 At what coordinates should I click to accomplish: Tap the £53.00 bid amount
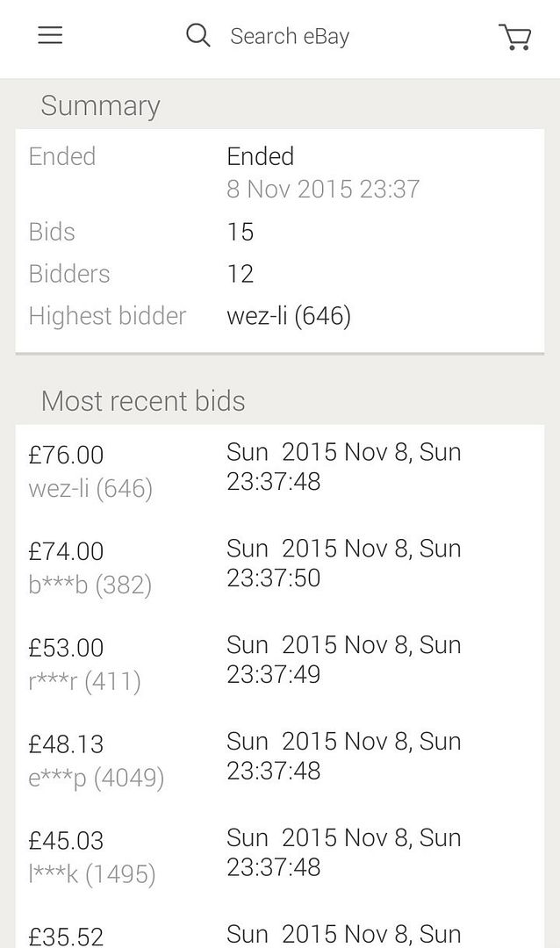(x=66, y=648)
